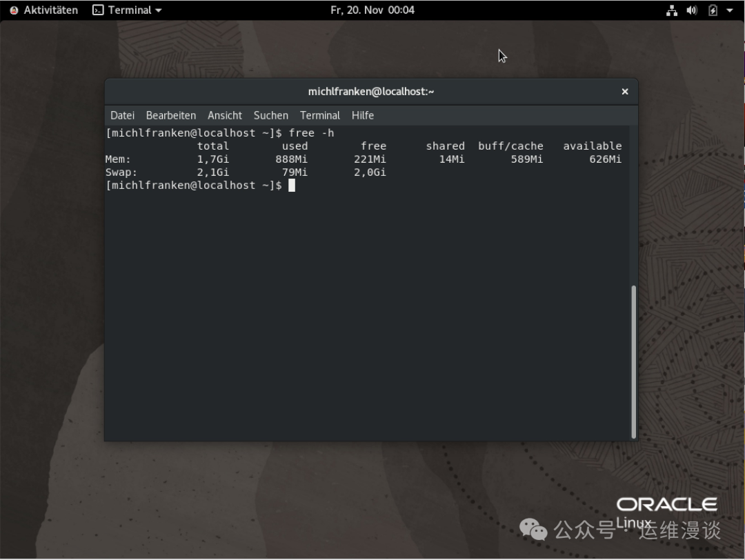Click the network status icon
Viewport: 745px width, 560px height.
pyautogui.click(x=671, y=10)
